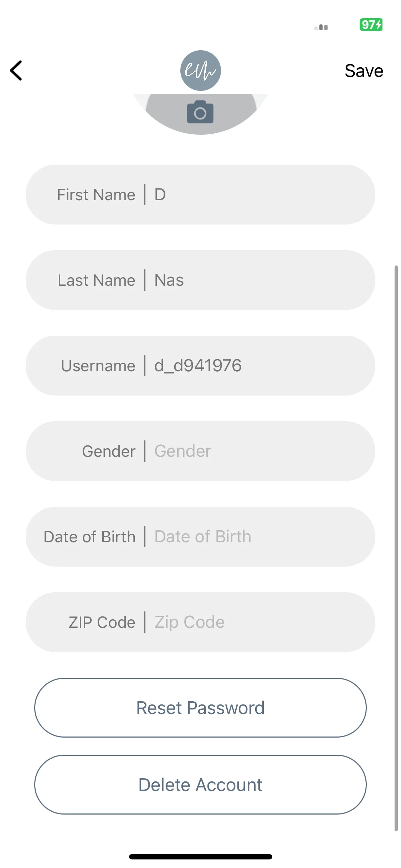The image size is (401, 868).
Task: Tap the app logo in header
Action: coord(200,71)
